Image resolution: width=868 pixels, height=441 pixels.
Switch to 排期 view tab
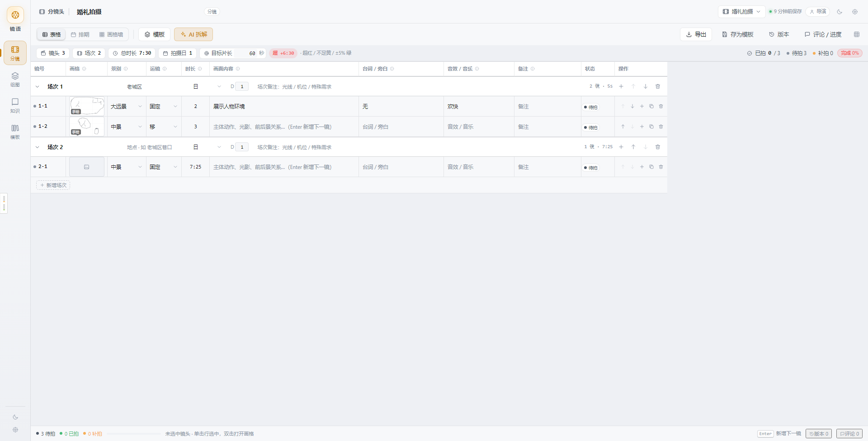pos(80,34)
